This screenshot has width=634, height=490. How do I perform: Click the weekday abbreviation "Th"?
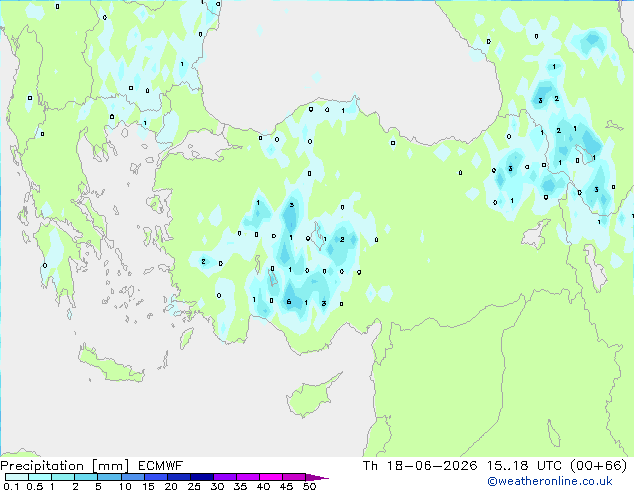(370, 466)
